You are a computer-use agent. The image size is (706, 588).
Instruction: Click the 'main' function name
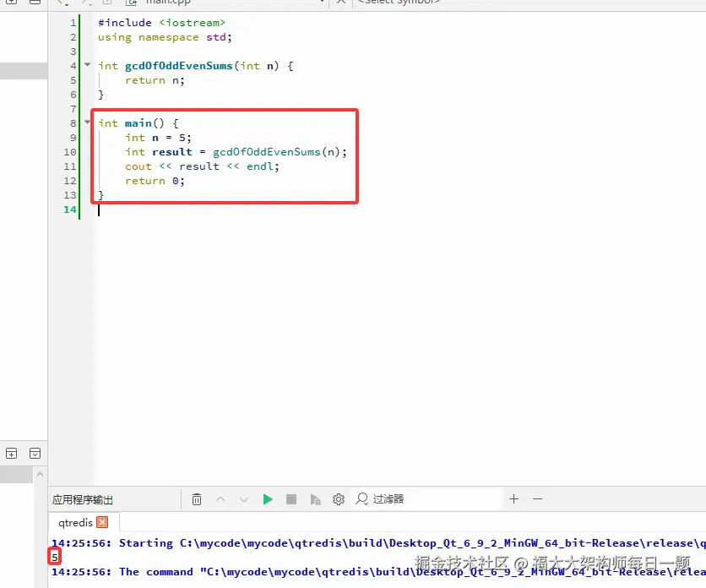(x=138, y=123)
